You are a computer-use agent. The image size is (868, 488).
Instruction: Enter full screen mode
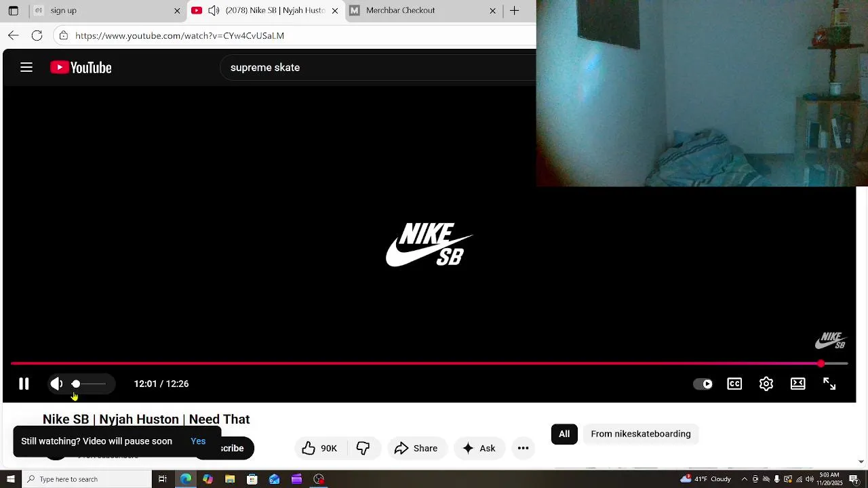click(829, 384)
